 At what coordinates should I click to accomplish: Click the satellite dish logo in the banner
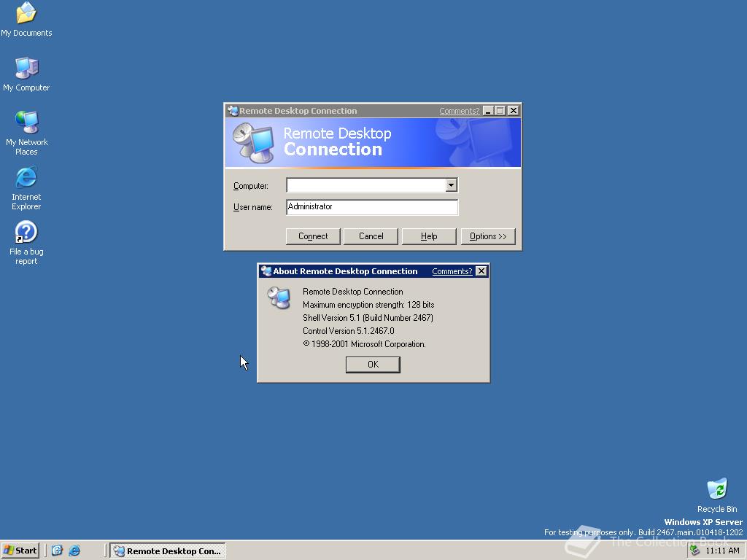(x=253, y=143)
